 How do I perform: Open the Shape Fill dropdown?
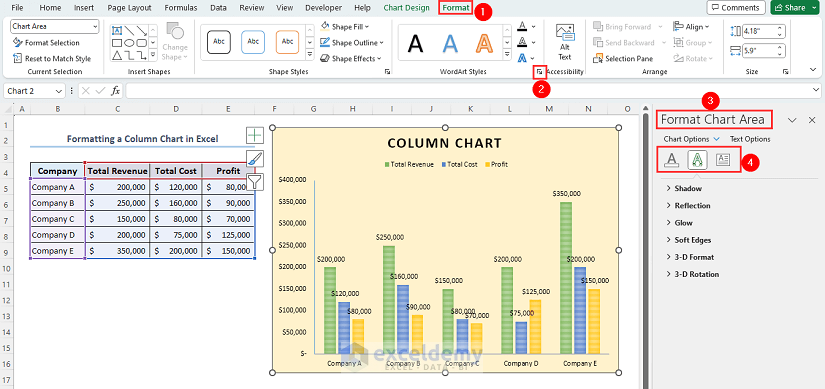point(345,27)
